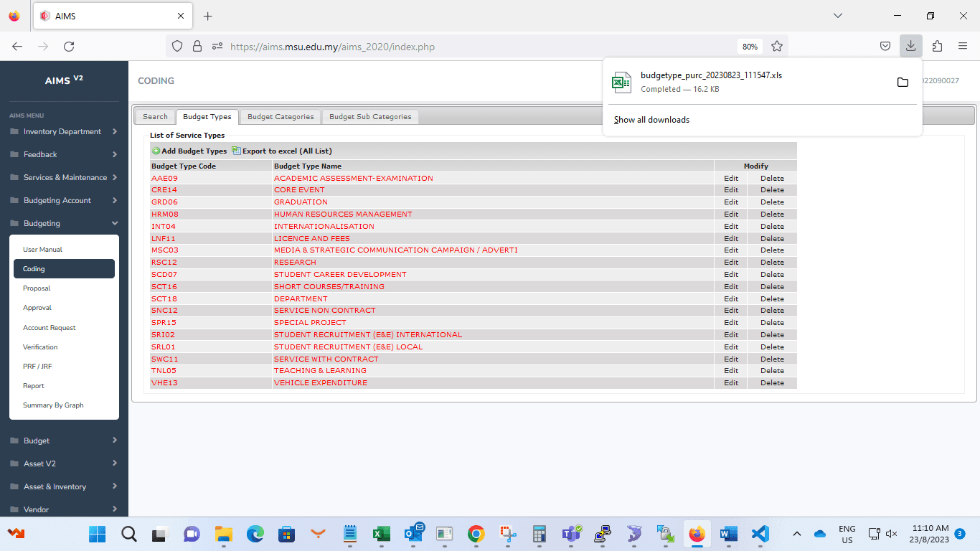Open Excel from the Windows taskbar
980x551 pixels.
click(381, 534)
